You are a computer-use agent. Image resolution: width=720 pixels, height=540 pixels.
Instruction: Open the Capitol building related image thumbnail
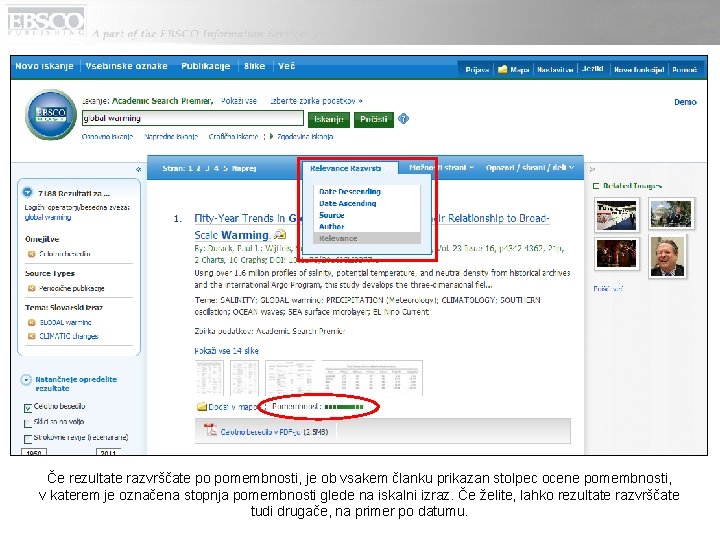671,214
